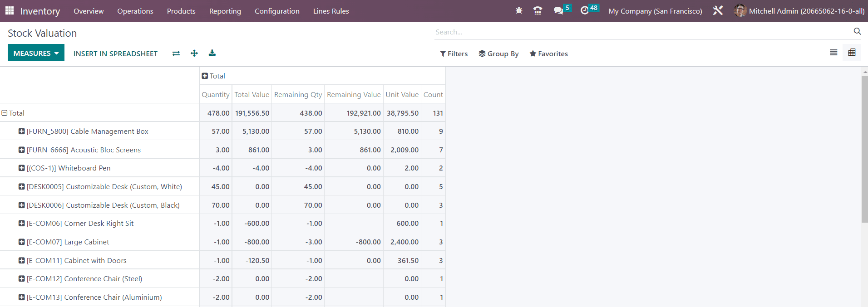Open the Reporting menu
Screen dimensions: 868x307
[225, 11]
